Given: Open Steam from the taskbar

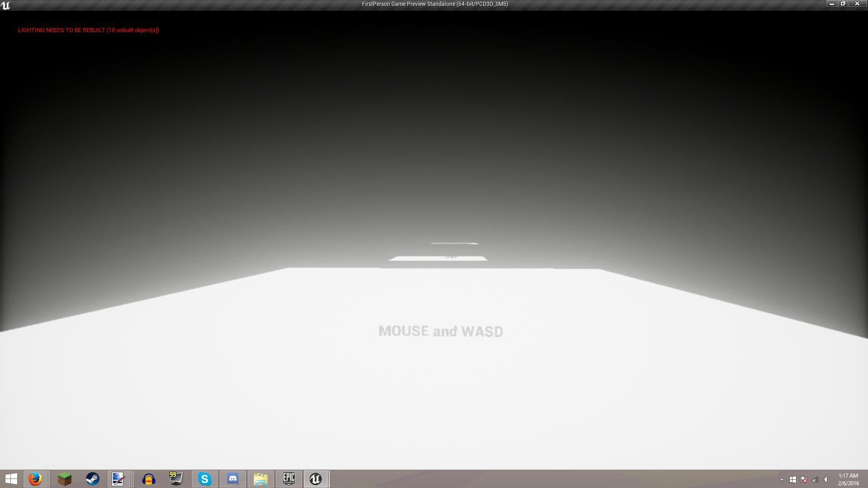Looking at the screenshot, I should (92, 479).
